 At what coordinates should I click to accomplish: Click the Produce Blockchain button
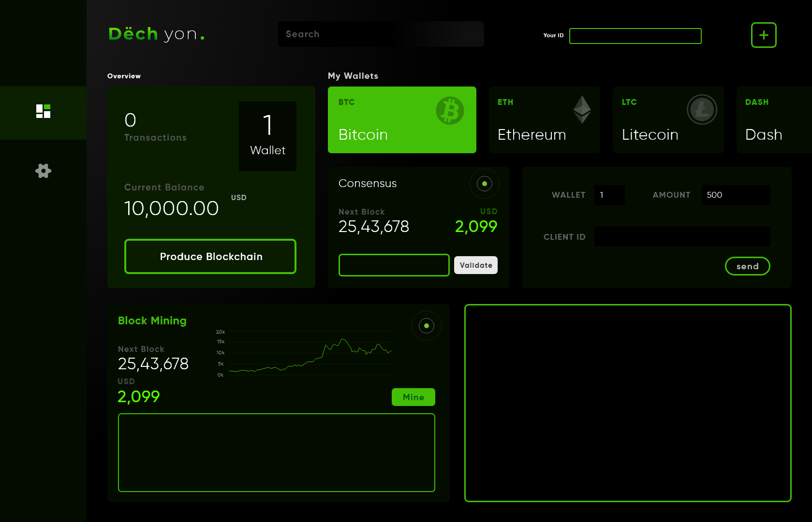coord(210,256)
